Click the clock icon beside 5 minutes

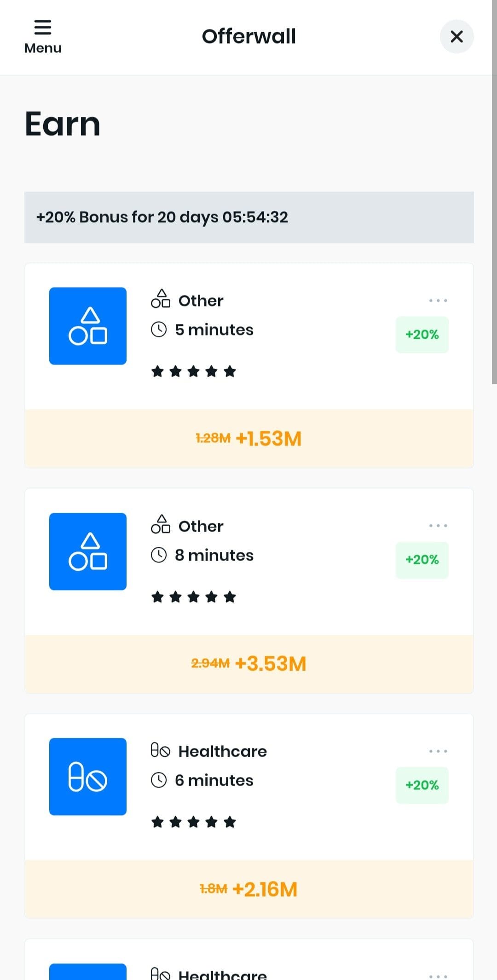tap(159, 330)
